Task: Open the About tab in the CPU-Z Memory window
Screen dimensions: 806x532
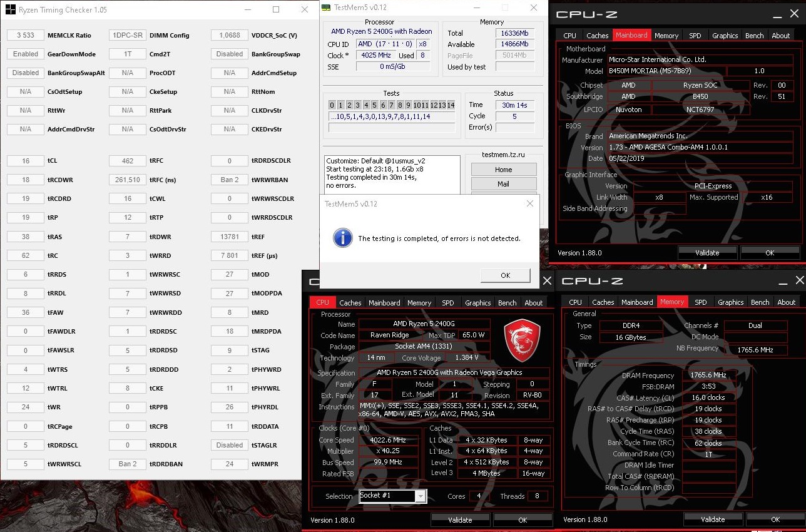Action: pyautogui.click(x=786, y=302)
